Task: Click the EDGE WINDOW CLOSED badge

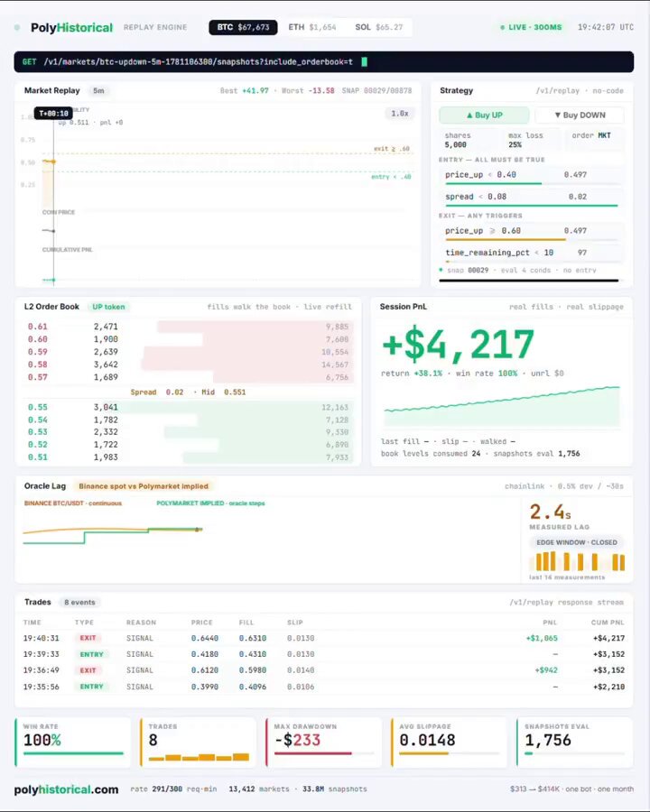Action: (x=576, y=542)
